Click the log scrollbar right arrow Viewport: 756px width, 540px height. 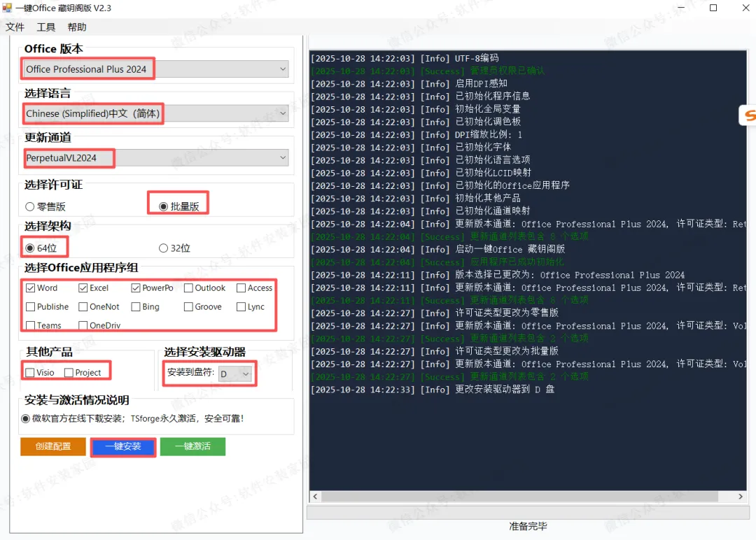pos(741,497)
